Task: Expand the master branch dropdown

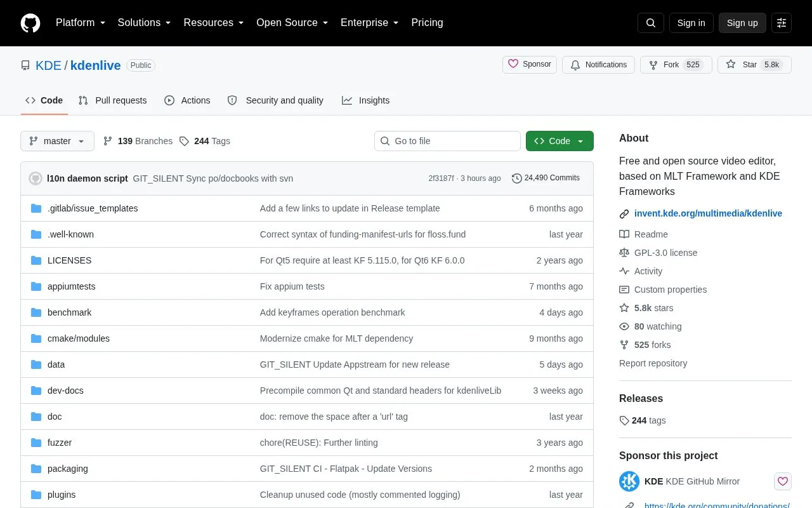Action: pyautogui.click(x=57, y=141)
